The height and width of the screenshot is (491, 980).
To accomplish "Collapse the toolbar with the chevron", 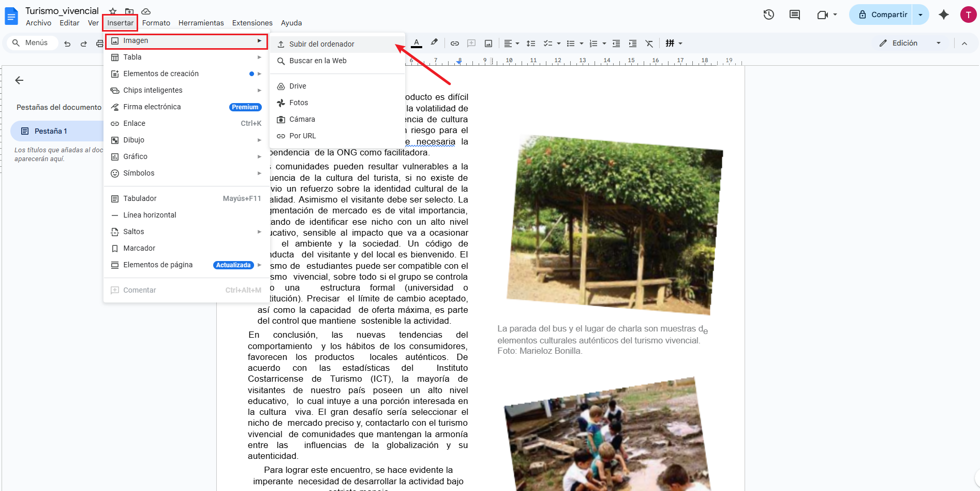I will 964,44.
